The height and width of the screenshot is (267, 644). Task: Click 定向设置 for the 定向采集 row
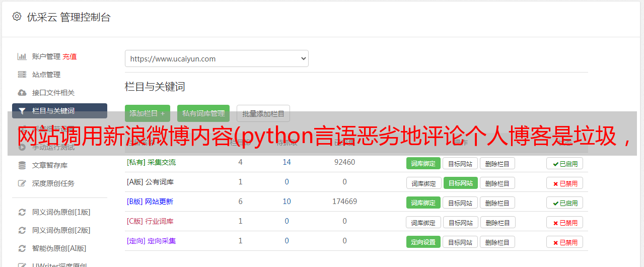point(423,242)
